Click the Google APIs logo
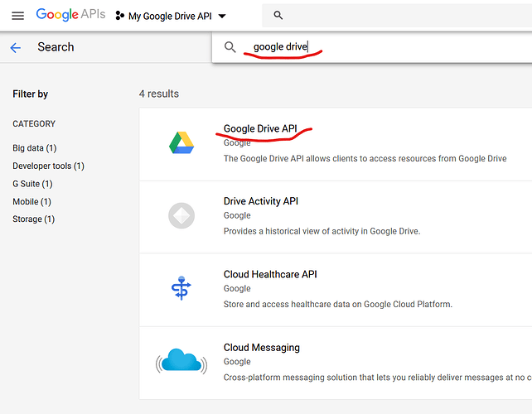This screenshot has height=414, width=532. [x=69, y=15]
